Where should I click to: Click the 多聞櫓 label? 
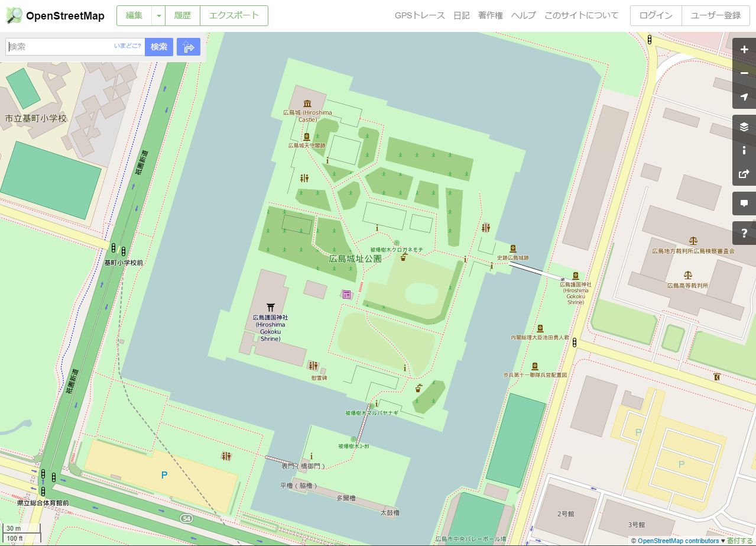tap(346, 498)
